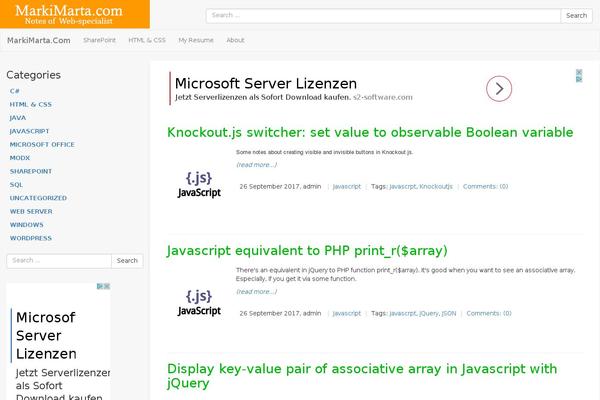The height and width of the screenshot is (400, 600).
Task: Click the sidebar Search button
Action: click(127, 261)
